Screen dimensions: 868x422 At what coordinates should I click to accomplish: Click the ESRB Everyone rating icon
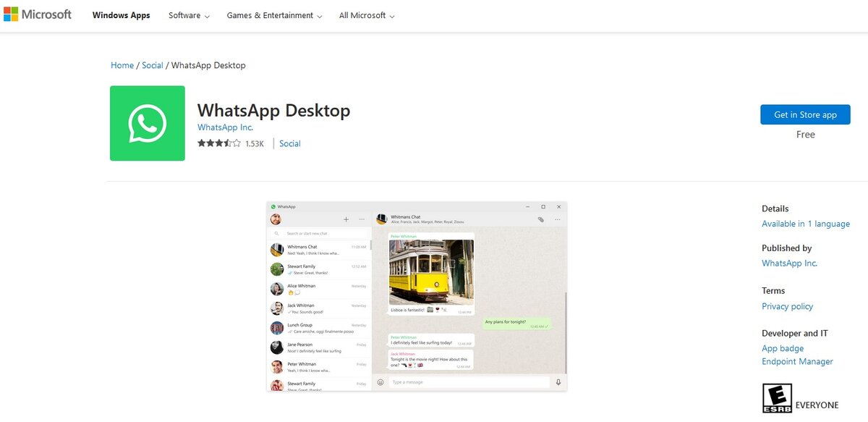tap(778, 399)
